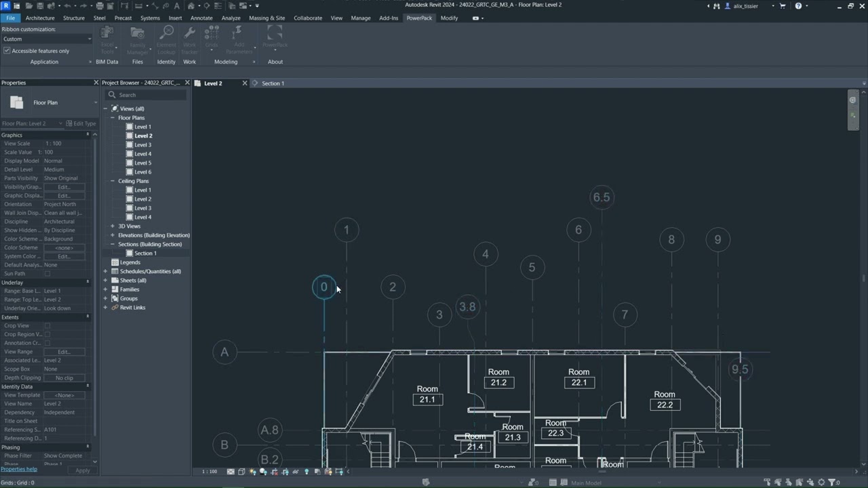Collapse the Identity Data properties section
This screenshot has width=868, height=488.
pos(87,386)
